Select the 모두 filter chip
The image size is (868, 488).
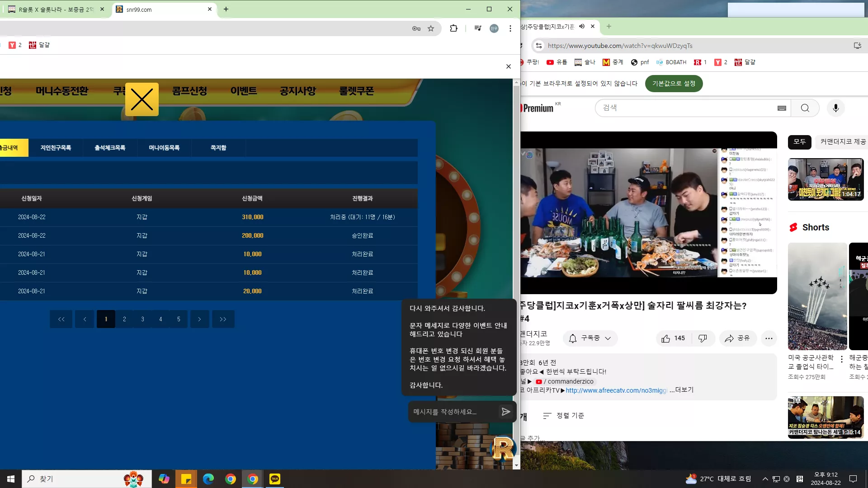click(x=799, y=142)
